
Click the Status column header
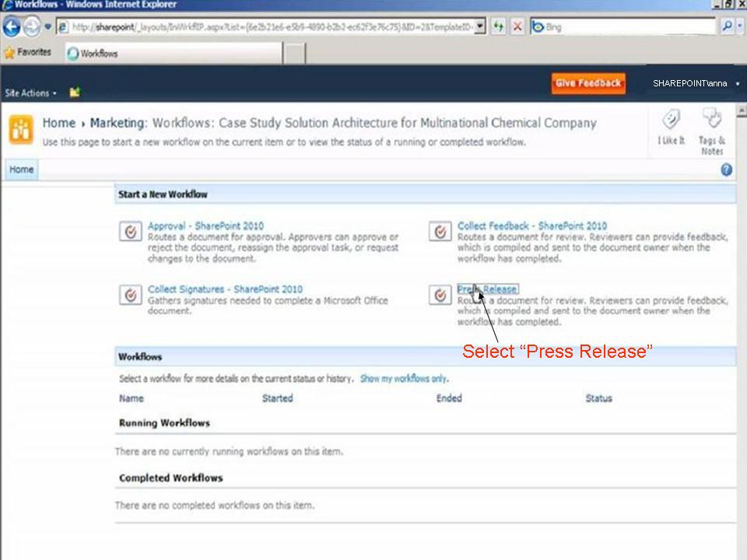(x=599, y=398)
